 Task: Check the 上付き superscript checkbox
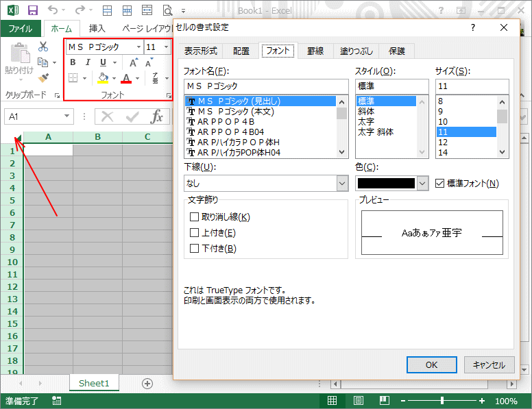pos(195,233)
